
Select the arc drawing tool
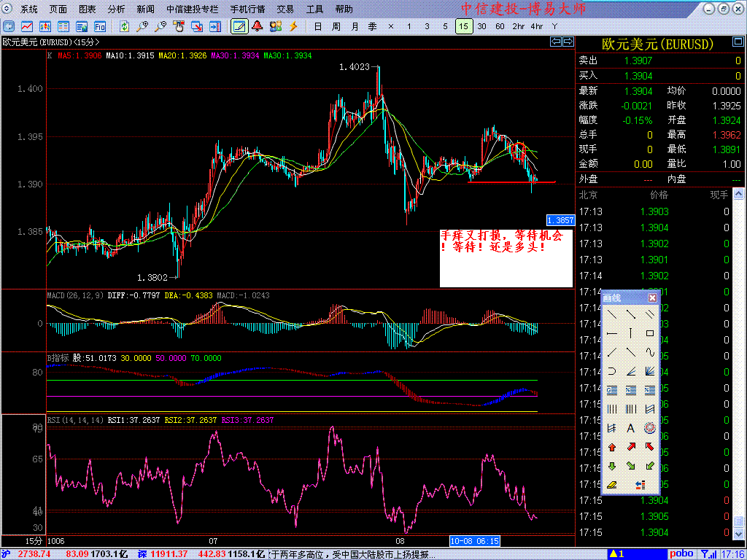[613, 371]
